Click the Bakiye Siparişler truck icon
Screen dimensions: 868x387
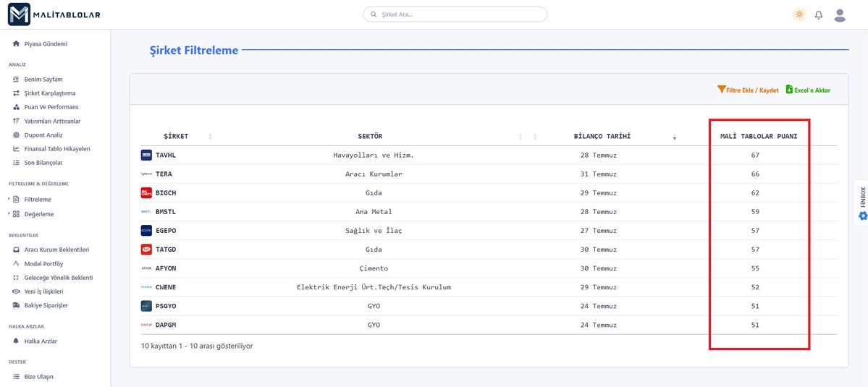point(16,305)
